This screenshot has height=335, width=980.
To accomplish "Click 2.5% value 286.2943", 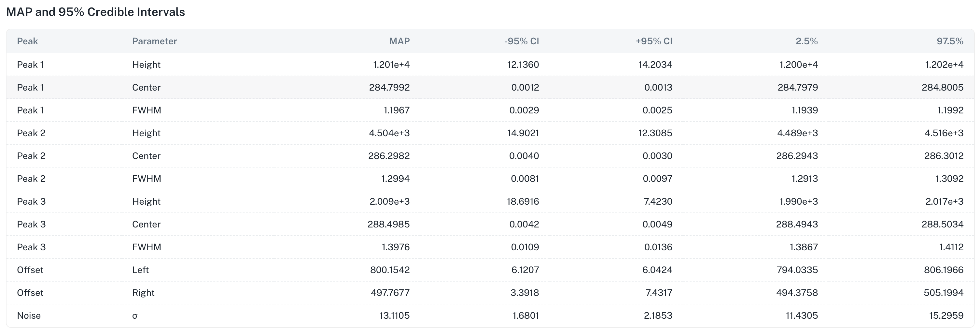I will [x=797, y=156].
